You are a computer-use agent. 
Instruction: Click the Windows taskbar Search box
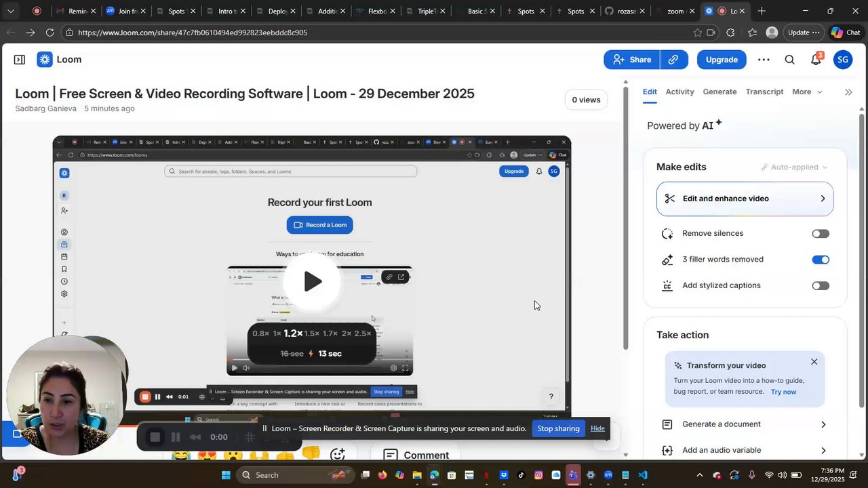click(x=296, y=475)
